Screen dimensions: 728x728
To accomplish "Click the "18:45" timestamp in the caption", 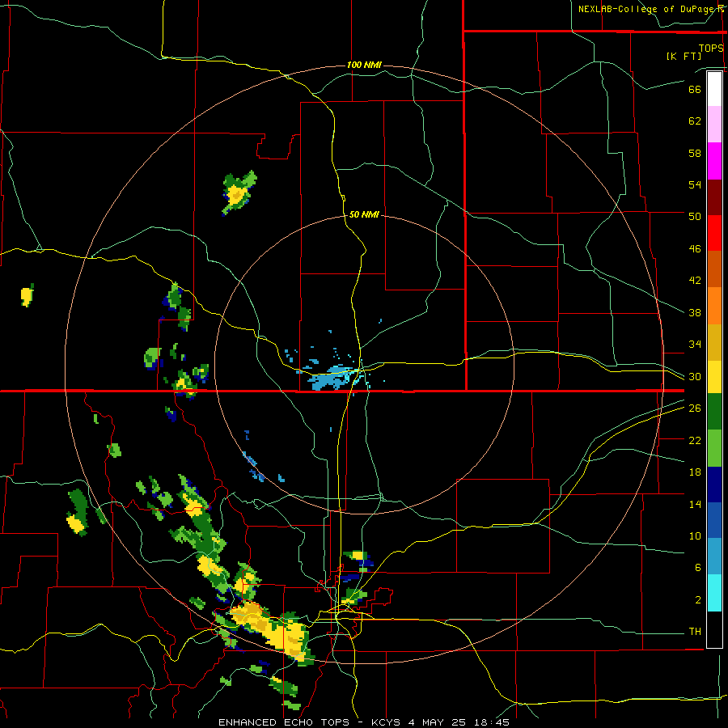I will (492, 722).
